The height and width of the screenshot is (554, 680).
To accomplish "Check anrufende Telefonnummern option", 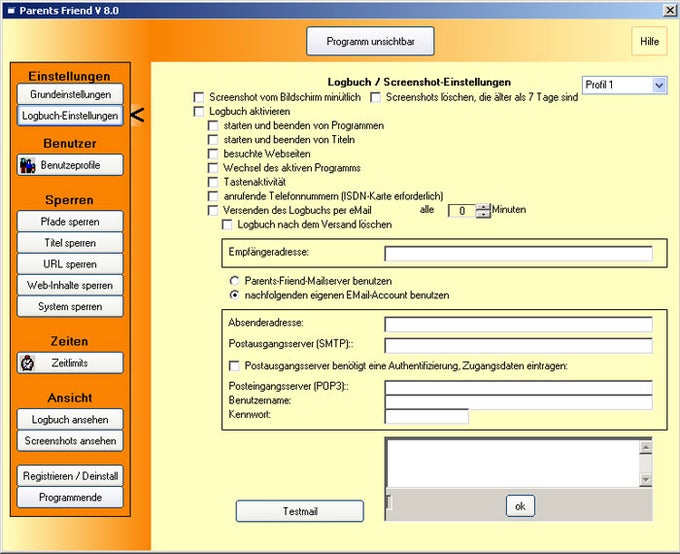I will click(213, 196).
